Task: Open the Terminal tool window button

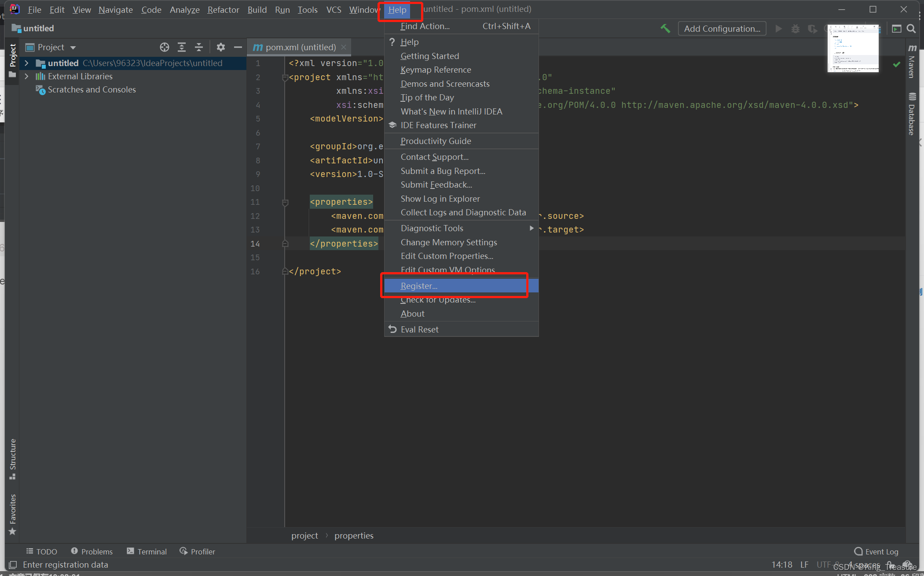Action: [147, 551]
